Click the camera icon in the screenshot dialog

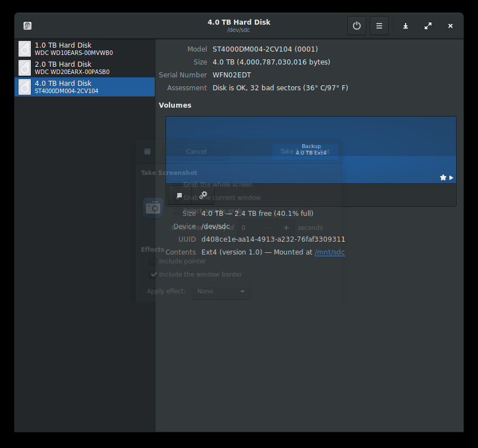[x=153, y=207]
